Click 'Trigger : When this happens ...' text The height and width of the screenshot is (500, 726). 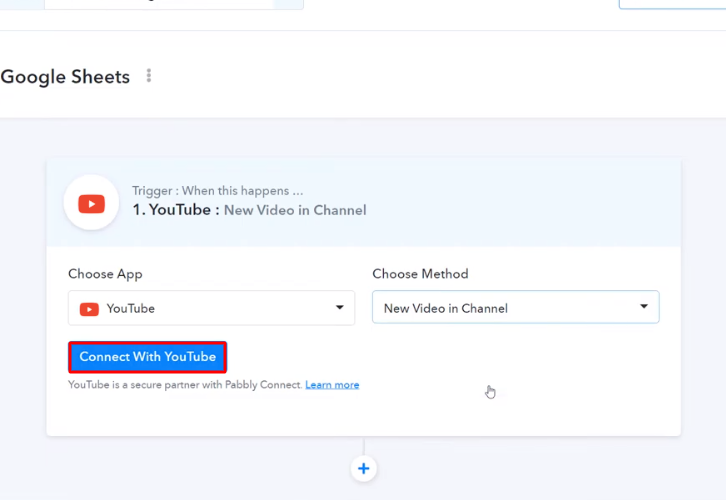(218, 191)
